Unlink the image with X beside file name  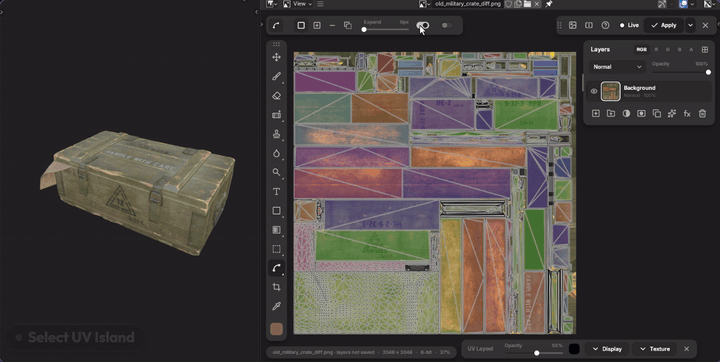pyautogui.click(x=537, y=4)
